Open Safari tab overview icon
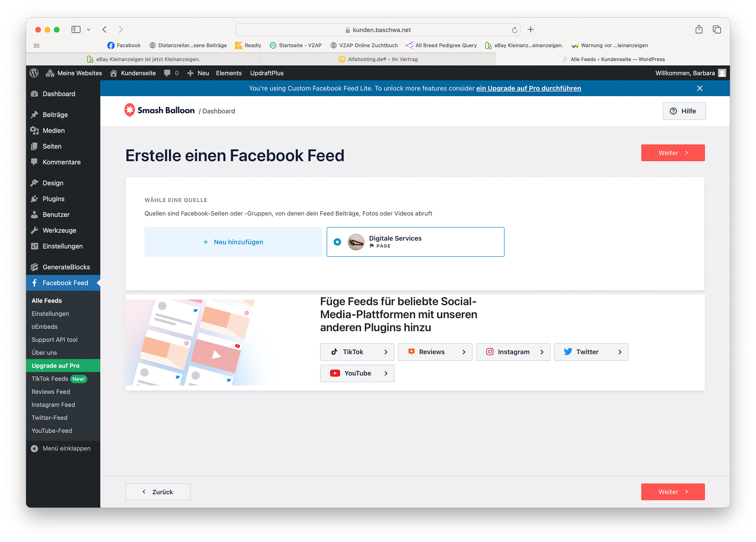This screenshot has width=756, height=542. pyautogui.click(x=717, y=30)
